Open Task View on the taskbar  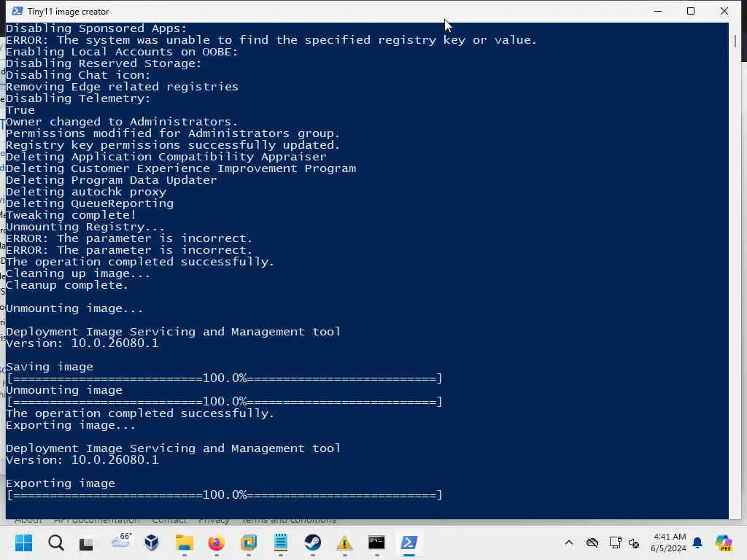point(86,542)
